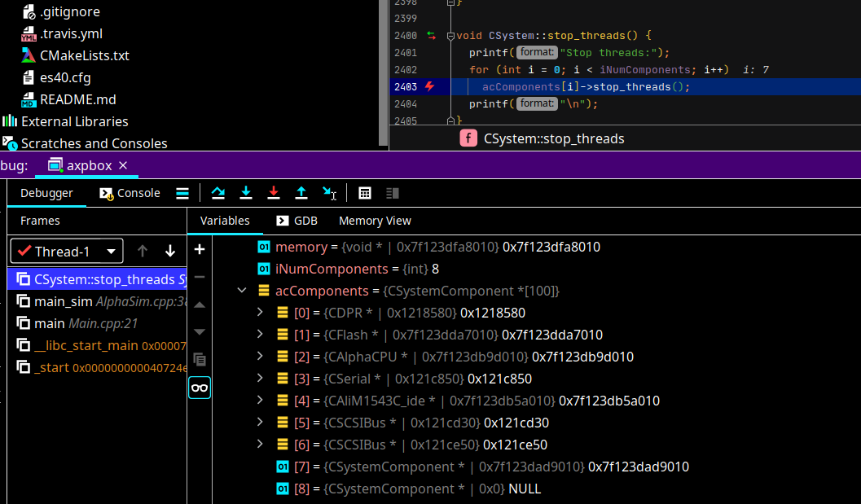This screenshot has width=861, height=504.
Task: Select the [7] CSystemComponent variable row
Action: (x=482, y=467)
